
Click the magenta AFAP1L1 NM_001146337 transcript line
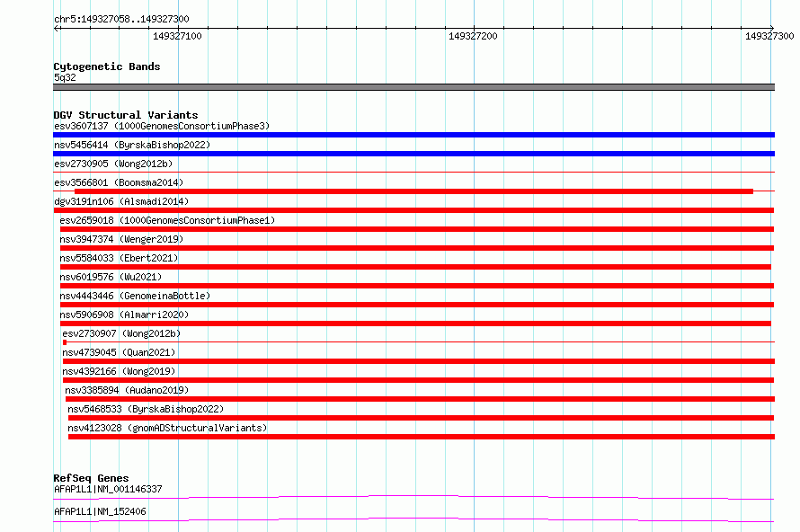point(413,497)
